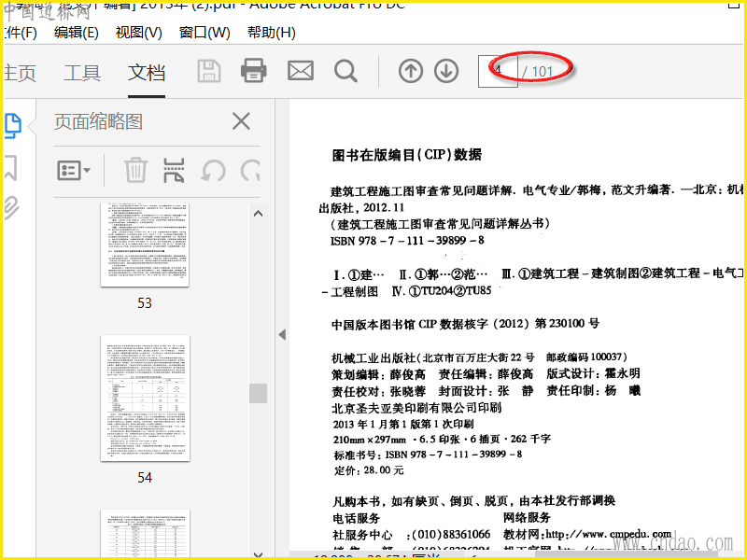This screenshot has width=747, height=560.
Task: Go to next page with down arrow
Action: (x=446, y=72)
